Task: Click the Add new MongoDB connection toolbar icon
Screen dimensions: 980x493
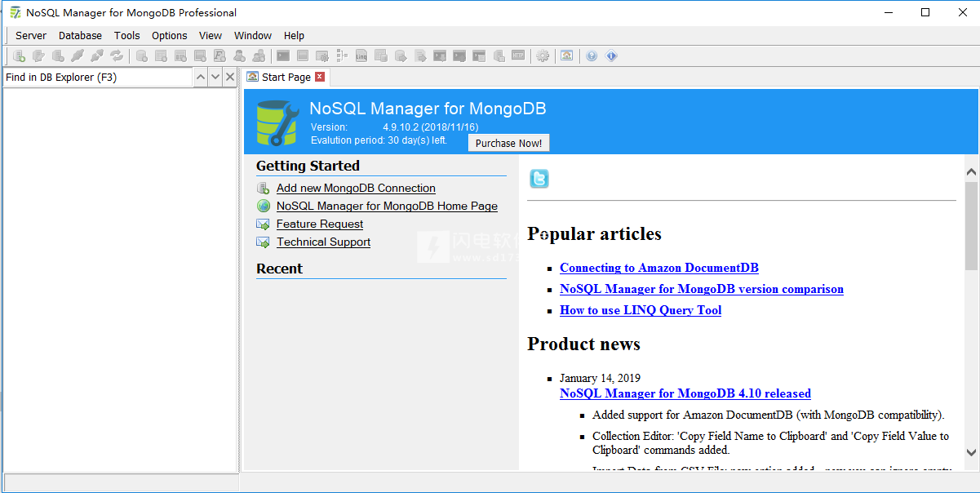Action: pos(19,56)
